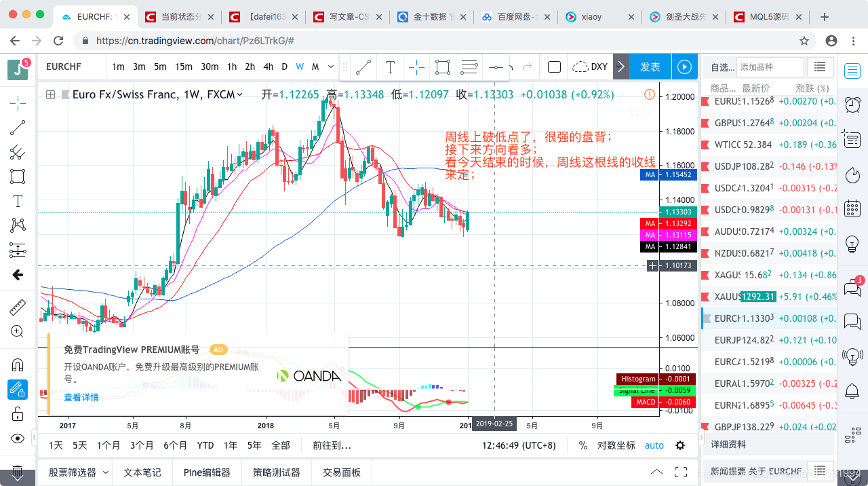The width and height of the screenshot is (868, 486).
Task: Select the crosshair cursor tool in left sidebar
Action: click(x=18, y=103)
